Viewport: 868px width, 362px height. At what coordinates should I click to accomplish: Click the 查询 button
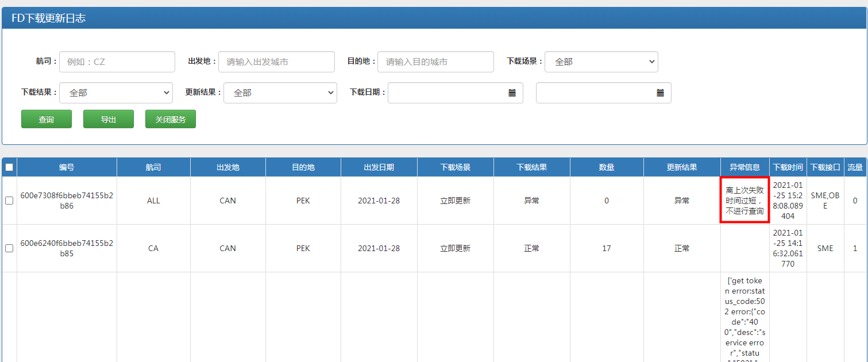click(x=47, y=120)
